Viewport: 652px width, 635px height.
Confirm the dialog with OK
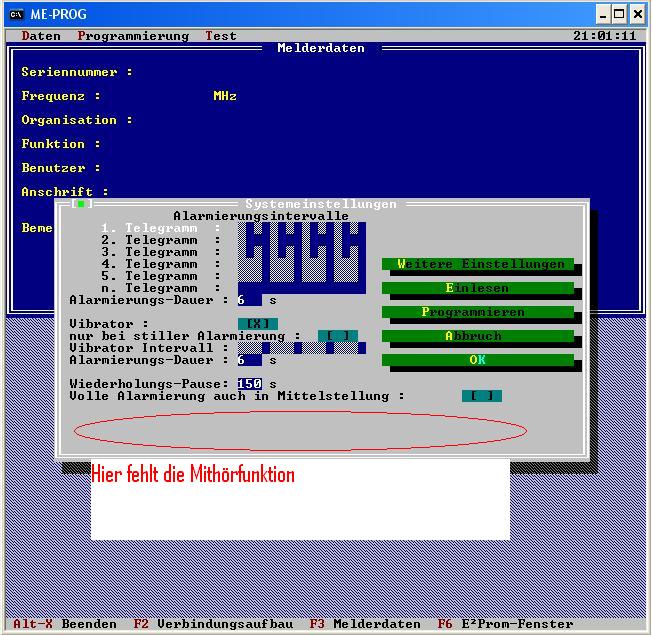pos(478,360)
